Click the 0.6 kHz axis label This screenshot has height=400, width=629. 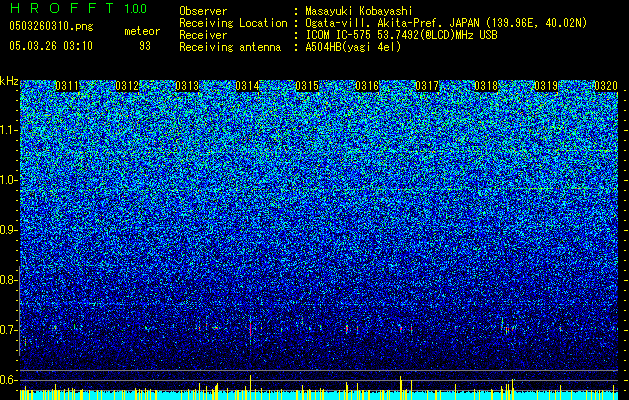pyautogui.click(x=8, y=380)
